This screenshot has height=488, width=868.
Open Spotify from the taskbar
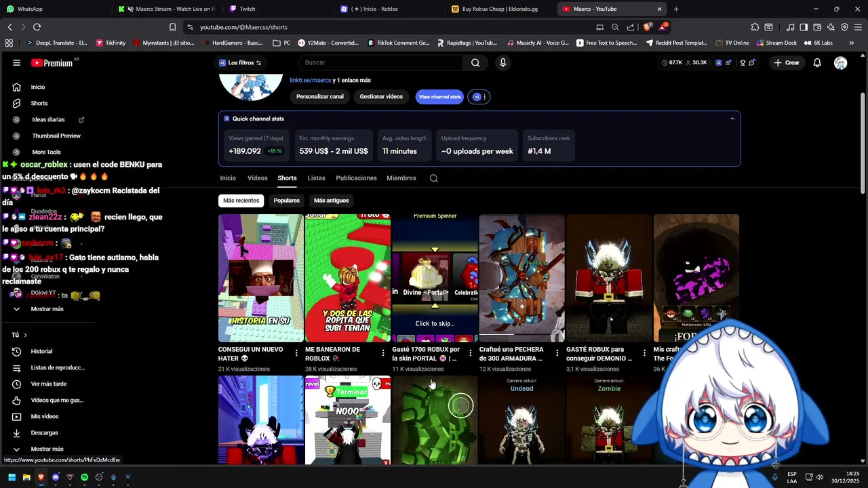pyautogui.click(x=84, y=477)
